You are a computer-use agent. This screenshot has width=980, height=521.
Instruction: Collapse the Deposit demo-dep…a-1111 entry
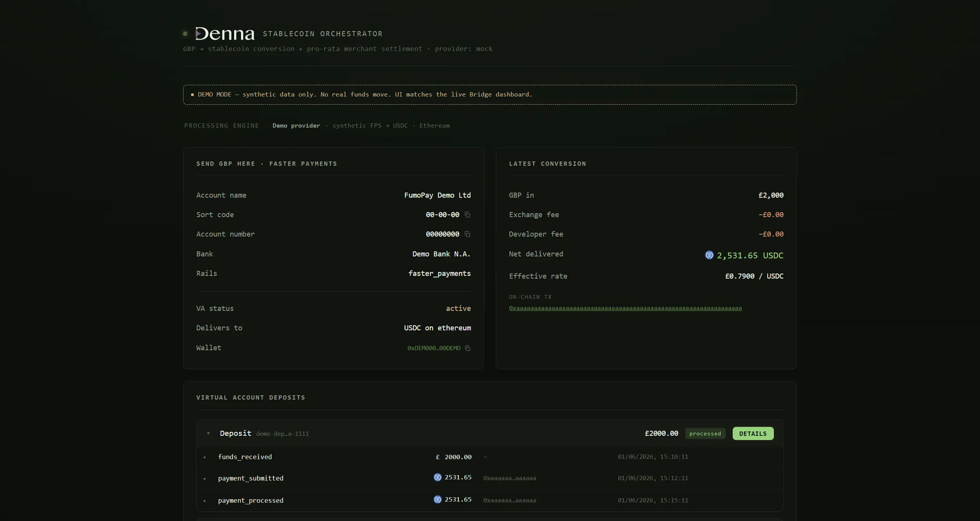[x=208, y=433]
